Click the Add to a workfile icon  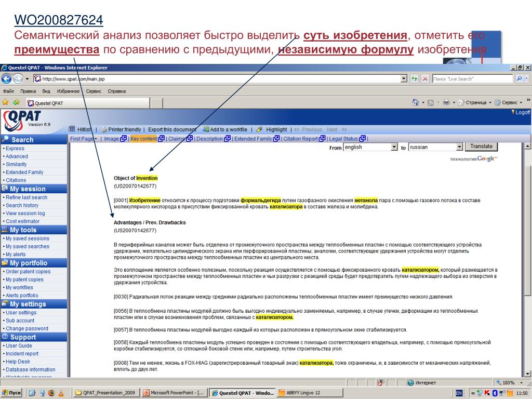tap(206, 129)
